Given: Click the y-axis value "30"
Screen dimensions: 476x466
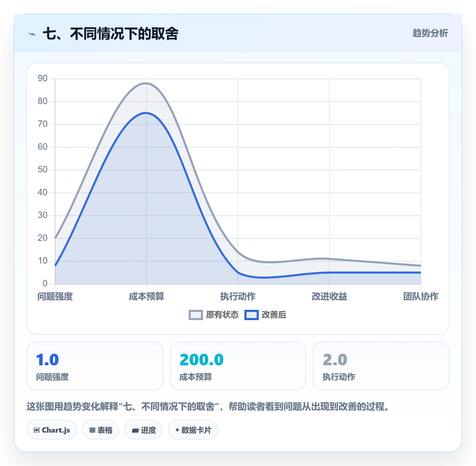Looking at the screenshot, I should point(42,215).
